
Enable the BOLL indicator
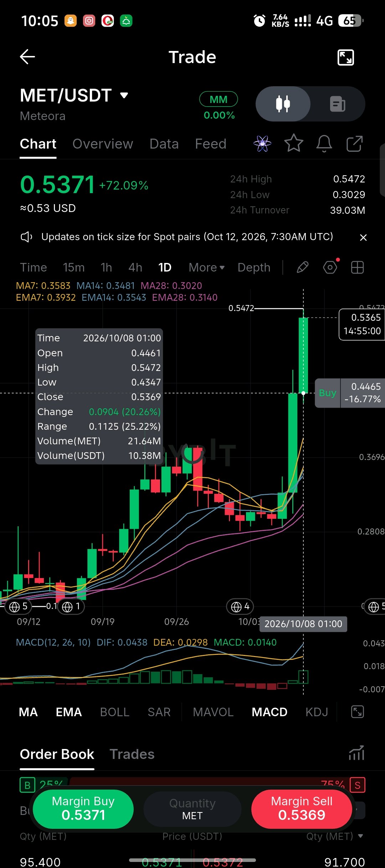[x=115, y=712]
